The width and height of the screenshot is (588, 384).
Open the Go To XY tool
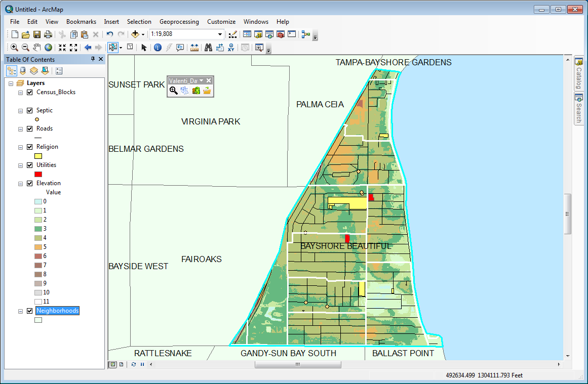pos(231,48)
